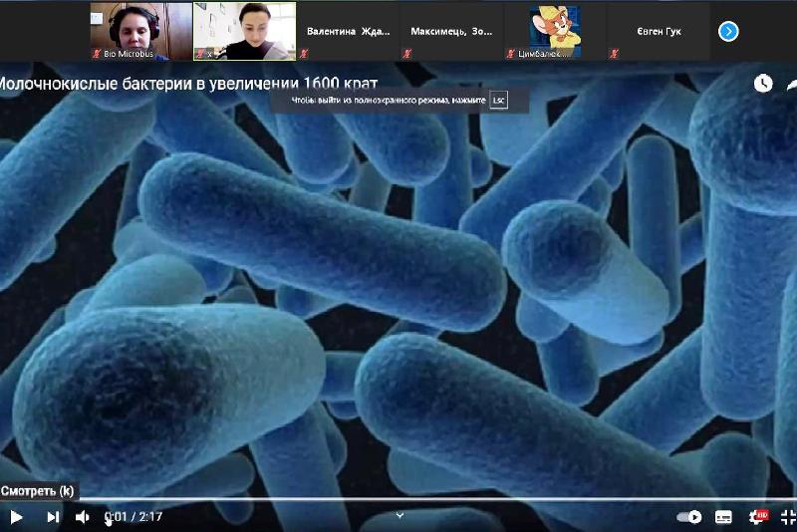Click the muted mic icon on Bio Microbus
797x532 pixels.
pos(97,54)
